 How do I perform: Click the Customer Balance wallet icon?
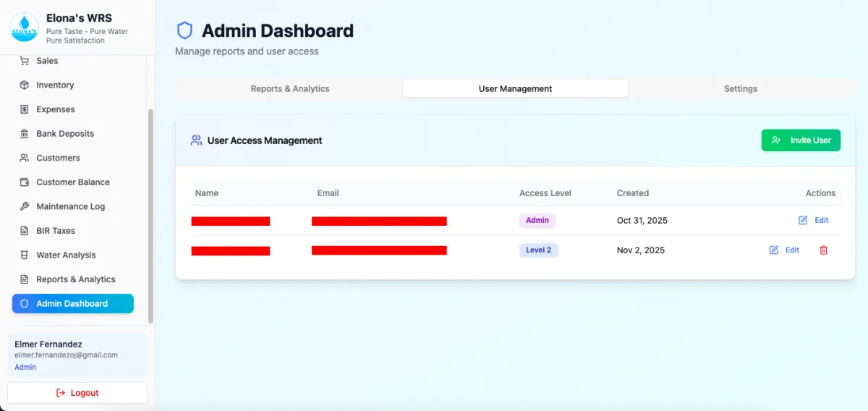[24, 182]
